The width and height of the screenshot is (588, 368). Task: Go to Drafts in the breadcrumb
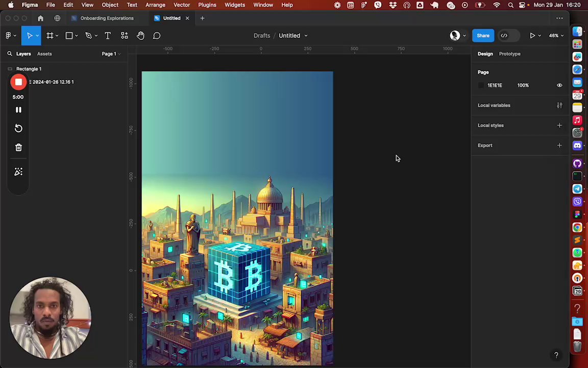click(262, 36)
